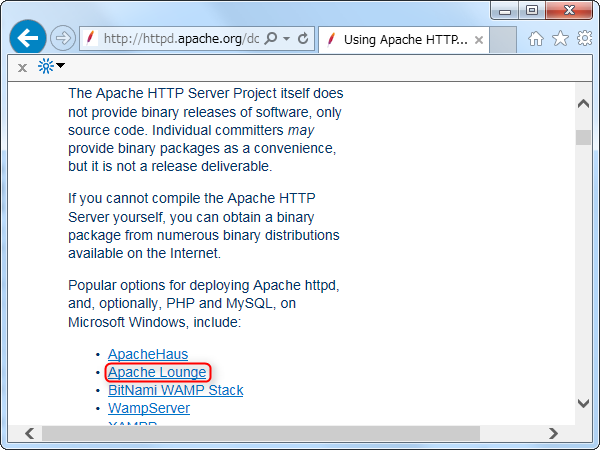Screen dimensions: 600x450
Task: Click the horizontal scrollbar right arrow
Action: (x=553, y=434)
